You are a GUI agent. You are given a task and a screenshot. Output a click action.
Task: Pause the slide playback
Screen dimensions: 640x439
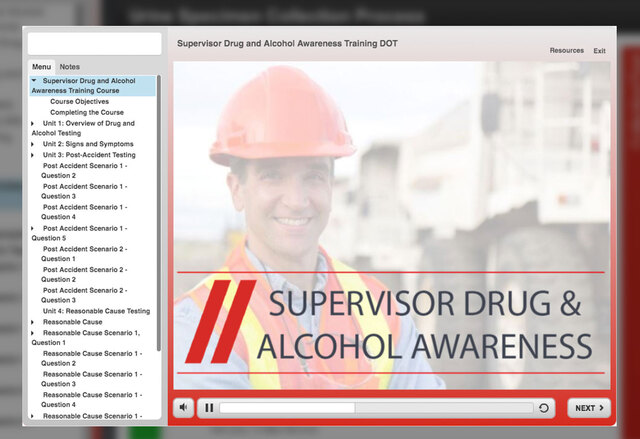pos(209,408)
